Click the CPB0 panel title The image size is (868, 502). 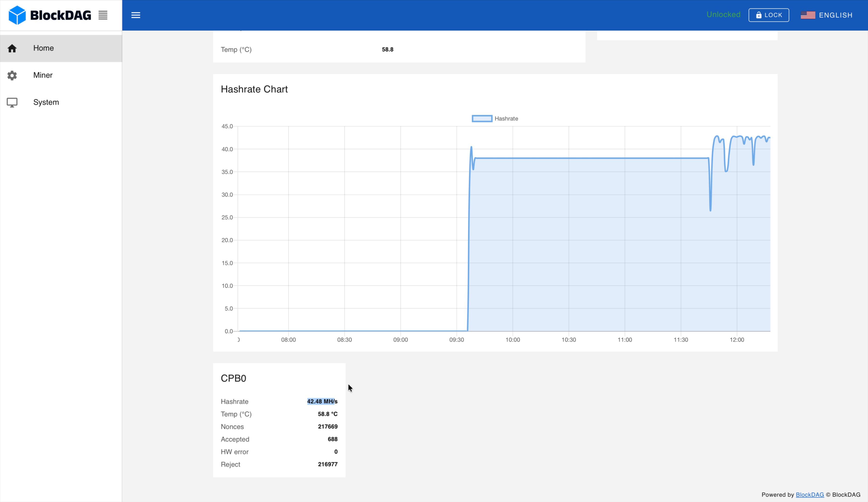(233, 378)
